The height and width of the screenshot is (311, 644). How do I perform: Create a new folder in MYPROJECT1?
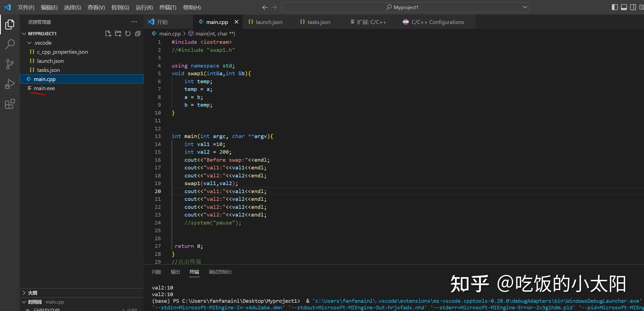[118, 34]
